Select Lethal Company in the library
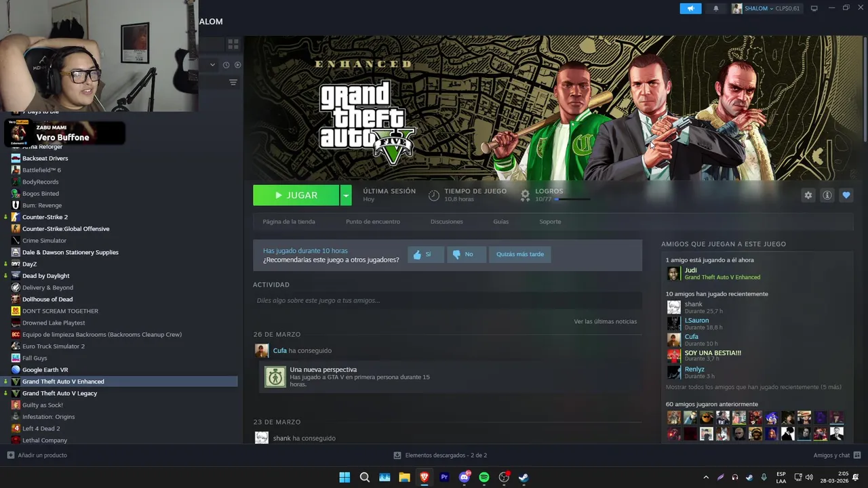 45,440
